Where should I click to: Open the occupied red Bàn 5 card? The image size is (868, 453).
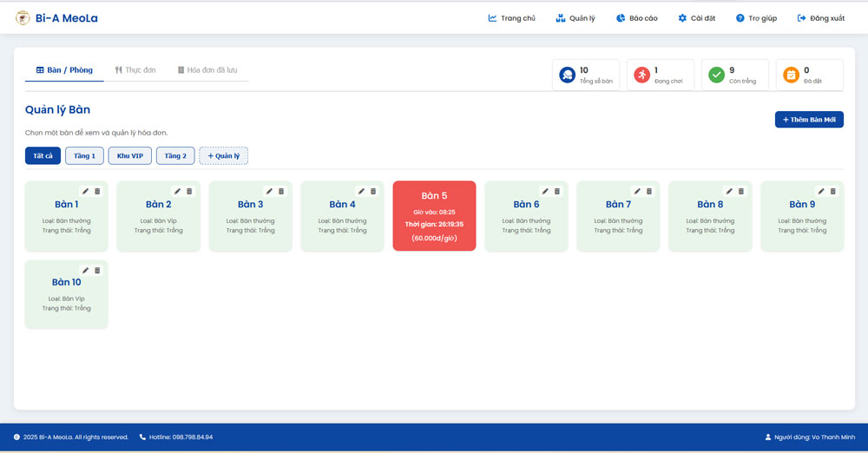point(434,217)
